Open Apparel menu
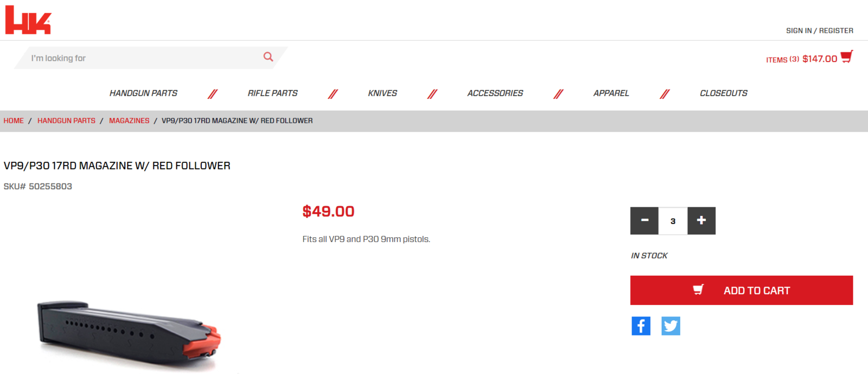Screen dimensions: 868x374 [611, 93]
